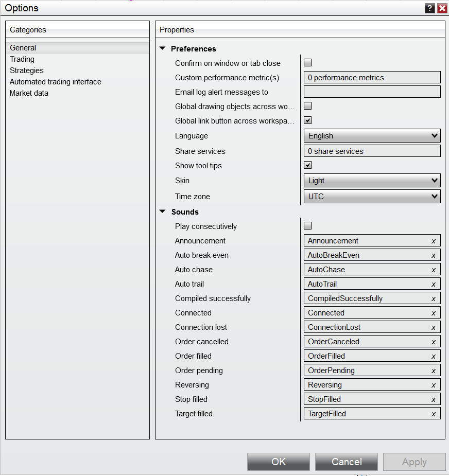Image resolution: width=449 pixels, height=476 pixels.
Task: Click the Properties panel header
Action: point(300,29)
